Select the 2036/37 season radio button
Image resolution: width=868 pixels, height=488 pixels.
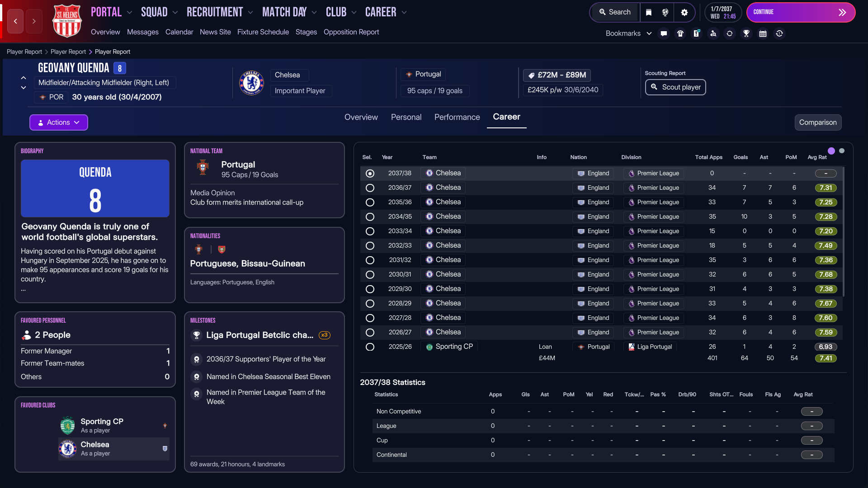(370, 188)
